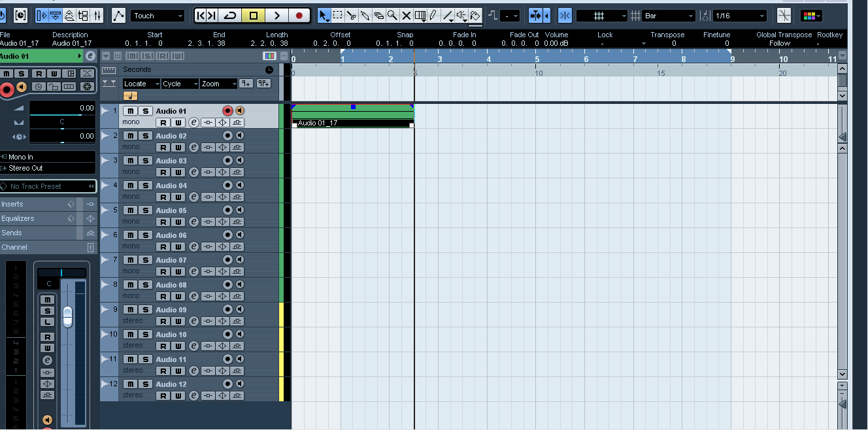The image size is (868, 430).
Task: Open the Mixer window
Action: point(97,16)
